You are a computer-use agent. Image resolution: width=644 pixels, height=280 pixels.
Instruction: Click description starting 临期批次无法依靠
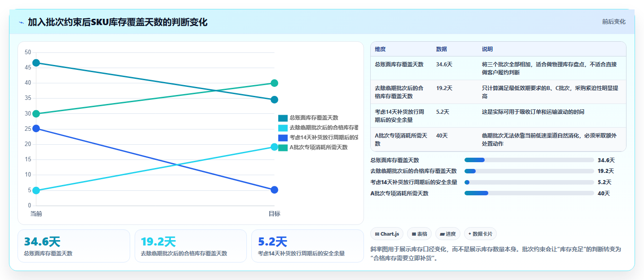pos(549,140)
